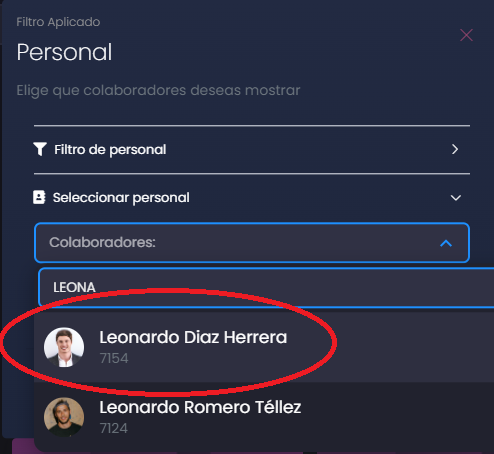Click the Seleccionar personal heading
The height and width of the screenshot is (454, 494).
[x=121, y=197]
